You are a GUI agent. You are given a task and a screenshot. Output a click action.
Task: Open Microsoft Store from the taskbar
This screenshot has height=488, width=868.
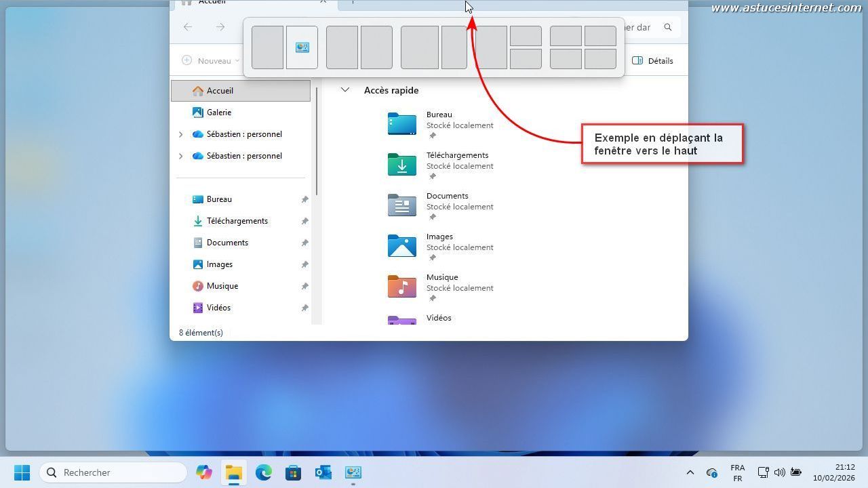(293, 472)
